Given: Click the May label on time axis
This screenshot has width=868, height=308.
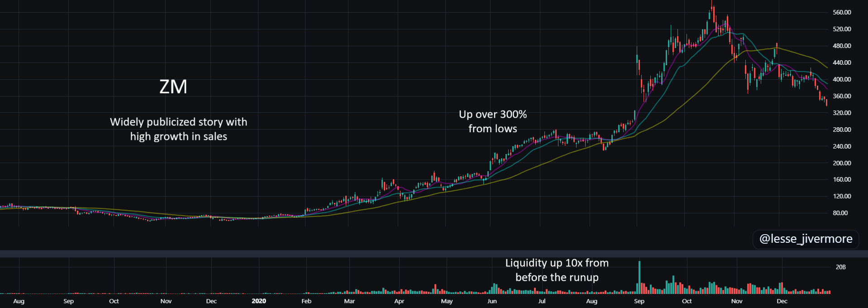Looking at the screenshot, I should click(x=447, y=301).
